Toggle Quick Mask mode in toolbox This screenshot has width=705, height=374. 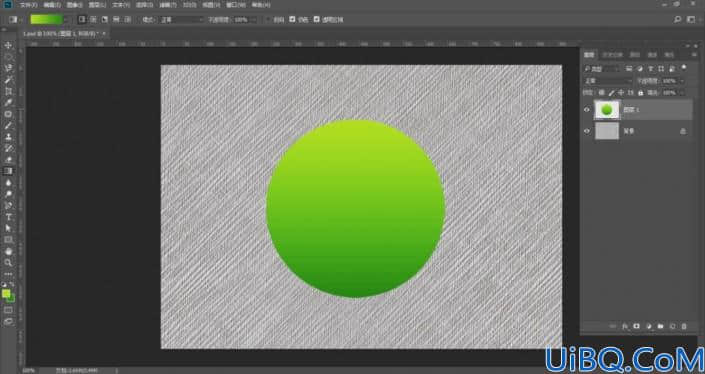(x=8, y=310)
